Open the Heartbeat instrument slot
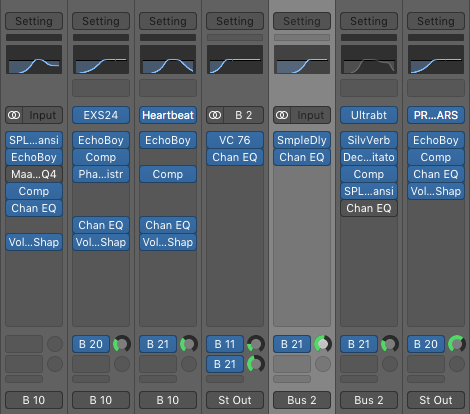The width and height of the screenshot is (470, 414). pos(168,115)
